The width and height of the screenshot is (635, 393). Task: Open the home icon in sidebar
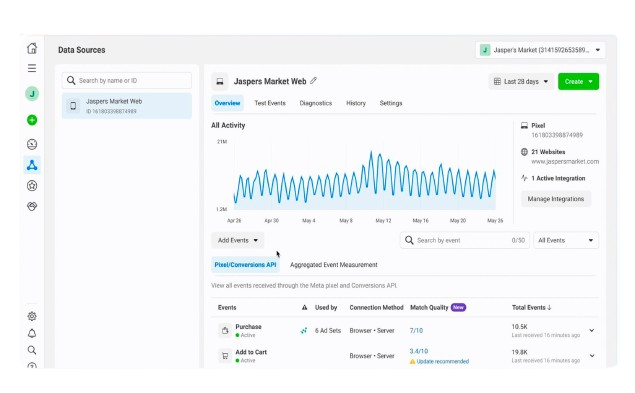[x=32, y=48]
